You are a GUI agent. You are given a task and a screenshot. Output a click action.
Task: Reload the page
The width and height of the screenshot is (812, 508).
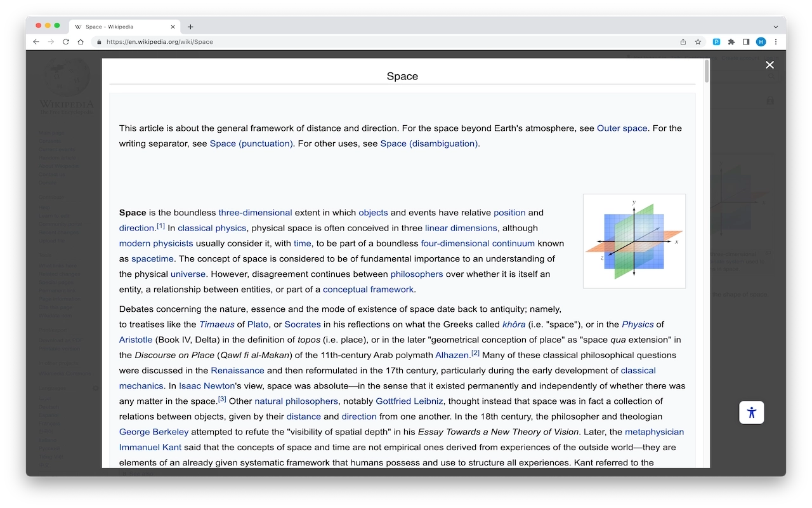coord(66,42)
